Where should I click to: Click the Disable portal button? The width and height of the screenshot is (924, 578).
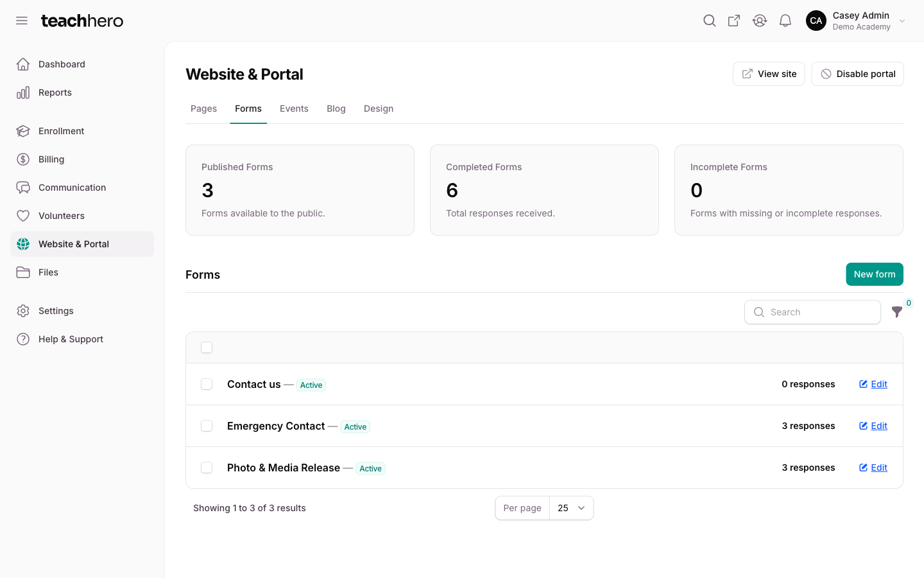coord(857,74)
